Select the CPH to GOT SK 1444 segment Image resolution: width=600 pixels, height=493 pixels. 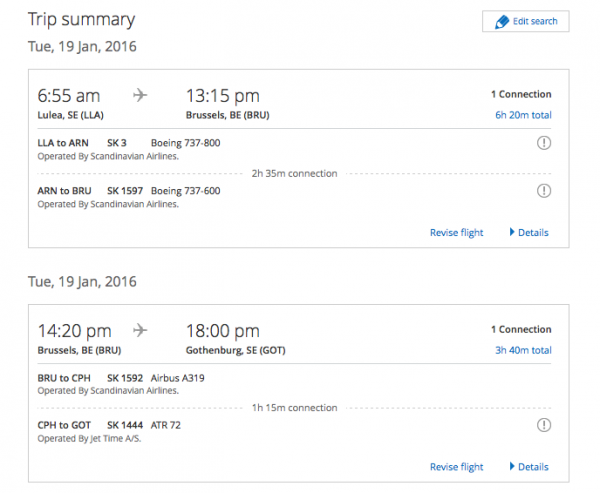(294, 431)
